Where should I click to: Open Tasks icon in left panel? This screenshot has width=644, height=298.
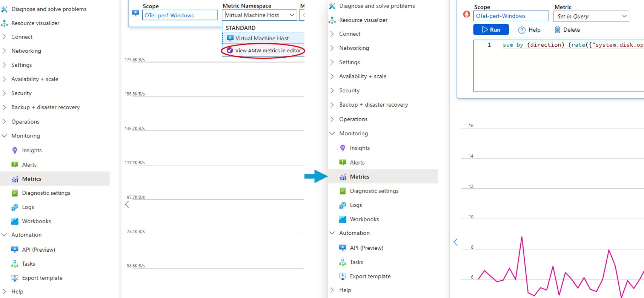pyautogui.click(x=15, y=264)
